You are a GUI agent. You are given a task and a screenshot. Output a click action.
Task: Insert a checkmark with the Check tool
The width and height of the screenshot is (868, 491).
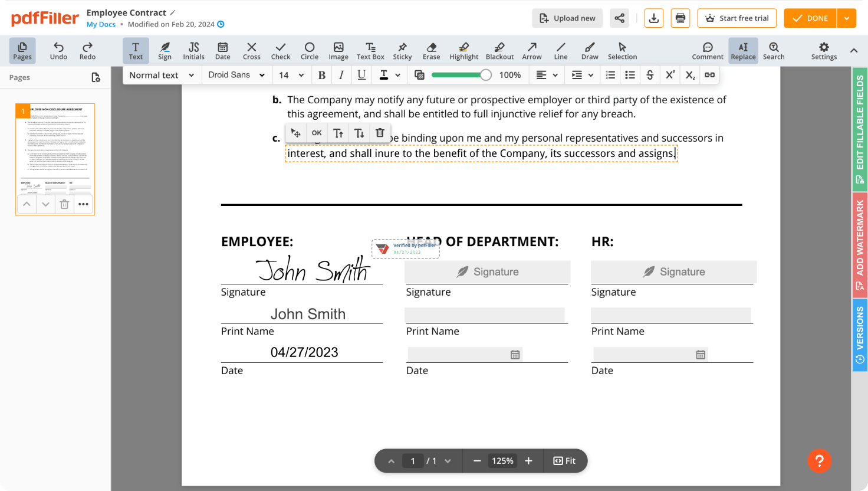pos(281,50)
